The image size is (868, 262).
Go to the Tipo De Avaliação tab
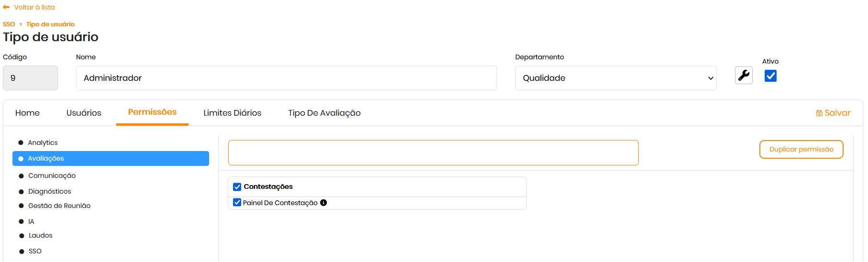tap(324, 113)
